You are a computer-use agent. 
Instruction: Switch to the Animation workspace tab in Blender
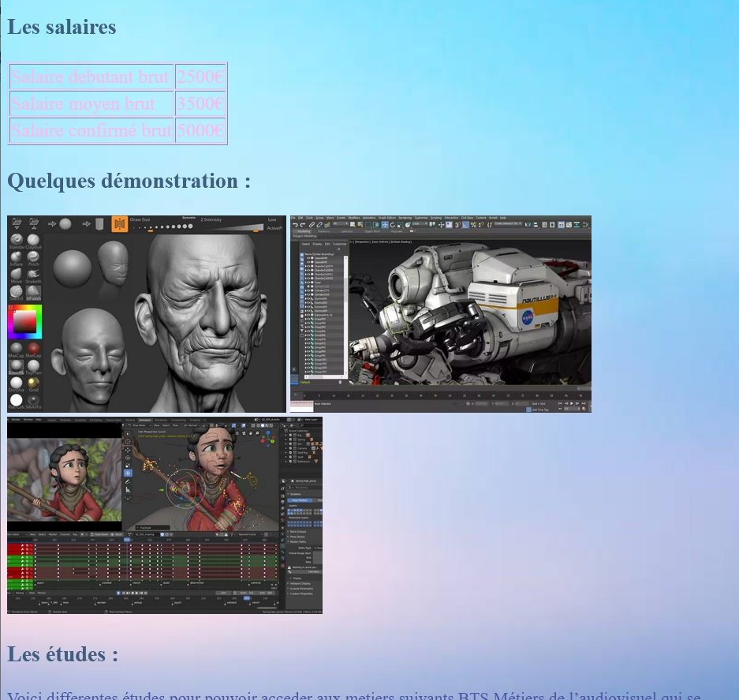144,420
